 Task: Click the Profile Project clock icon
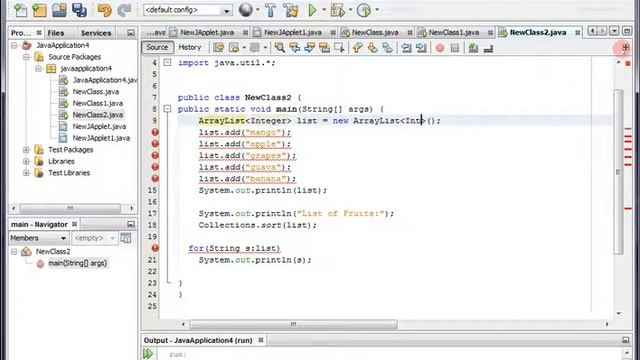coord(364,10)
